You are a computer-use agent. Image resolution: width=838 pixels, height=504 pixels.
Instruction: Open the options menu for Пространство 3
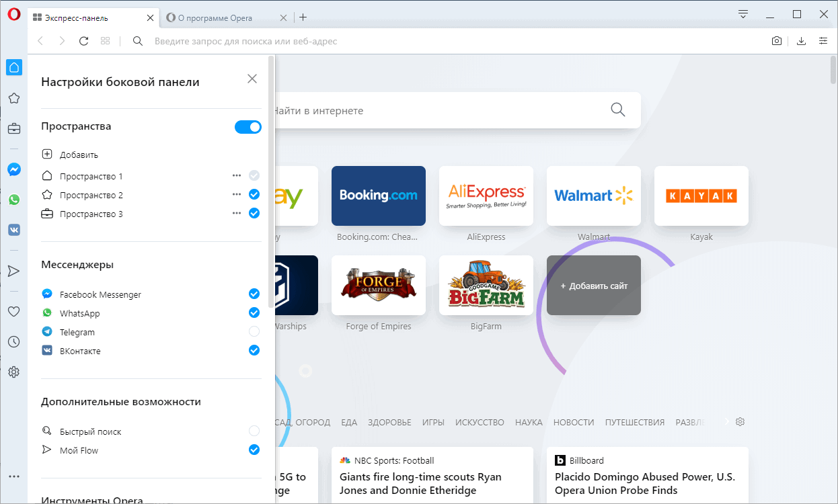click(x=236, y=213)
